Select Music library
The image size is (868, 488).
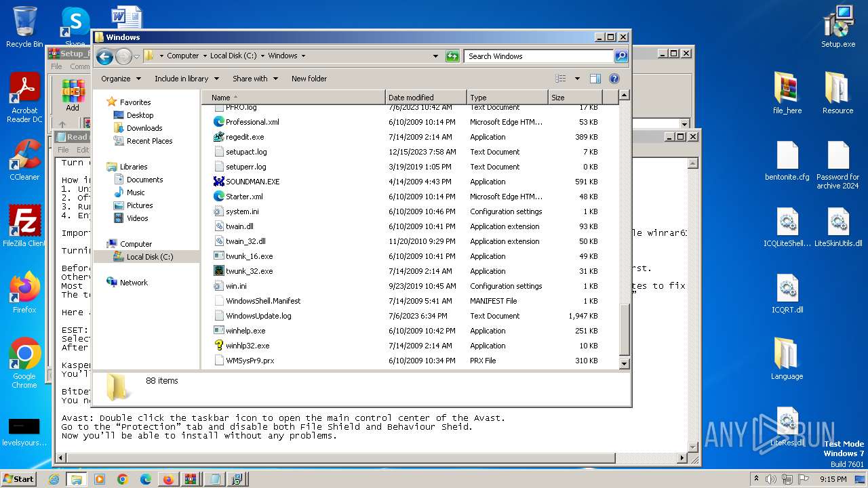coord(136,192)
